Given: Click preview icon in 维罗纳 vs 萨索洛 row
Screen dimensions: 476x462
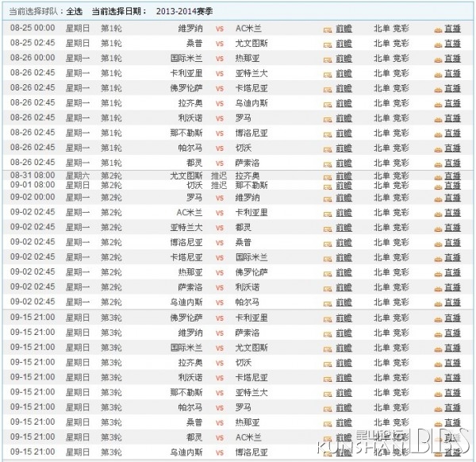Looking at the screenshot, I should [328, 334].
